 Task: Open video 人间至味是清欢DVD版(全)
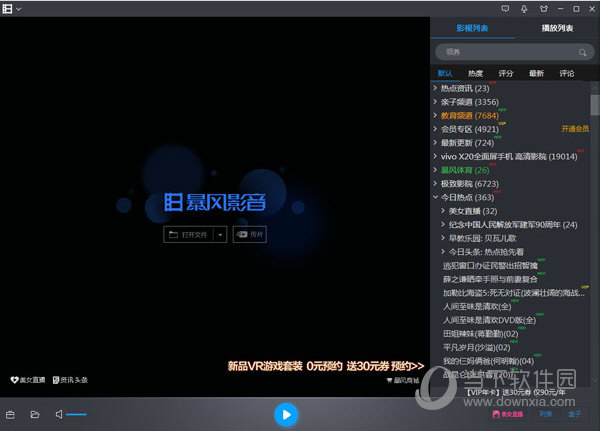click(489, 320)
